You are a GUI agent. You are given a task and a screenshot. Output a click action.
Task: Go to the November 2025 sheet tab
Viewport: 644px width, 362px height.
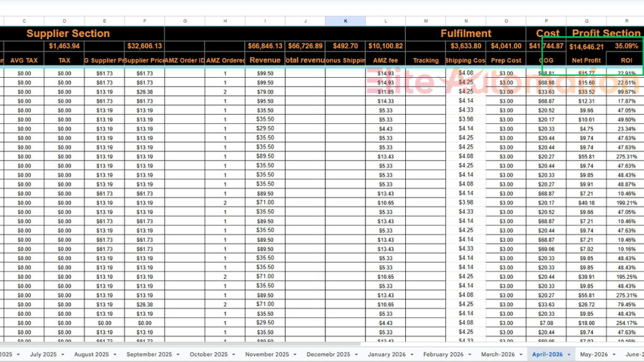click(x=267, y=354)
